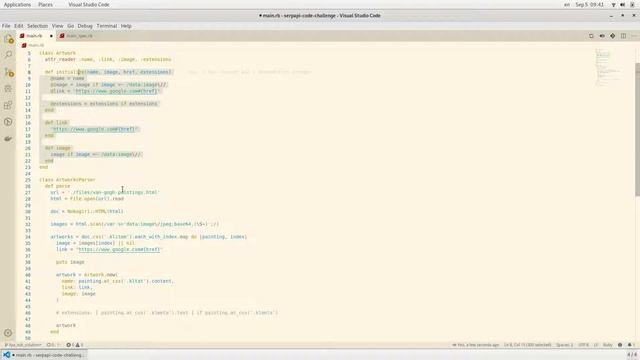The width and height of the screenshot is (640, 360).
Task: Click 'class ArtworksParser' on line 25
Action: tap(67, 180)
